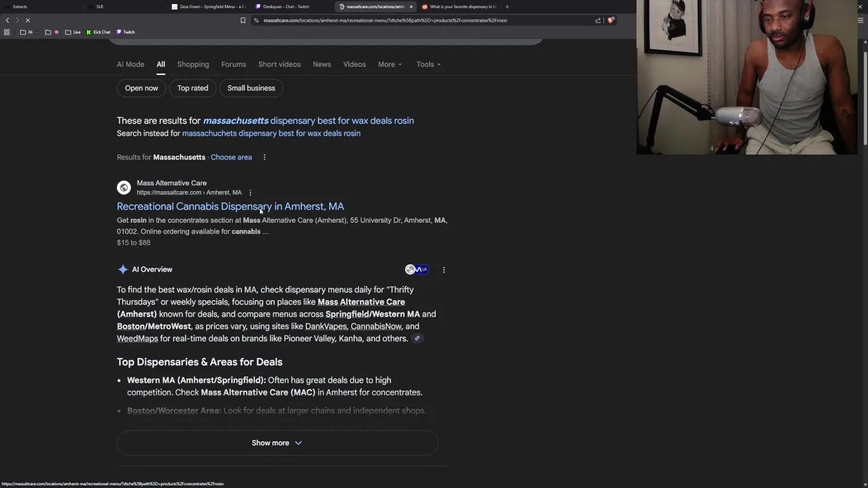Open the Hi bookmark folder
This screenshot has width=868, height=488.
click(x=27, y=32)
